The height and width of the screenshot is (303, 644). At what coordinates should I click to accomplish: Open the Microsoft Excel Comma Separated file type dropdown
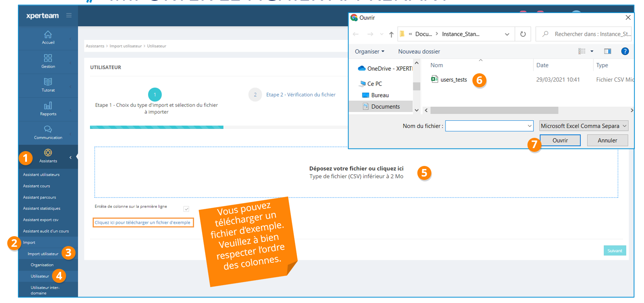(x=583, y=126)
